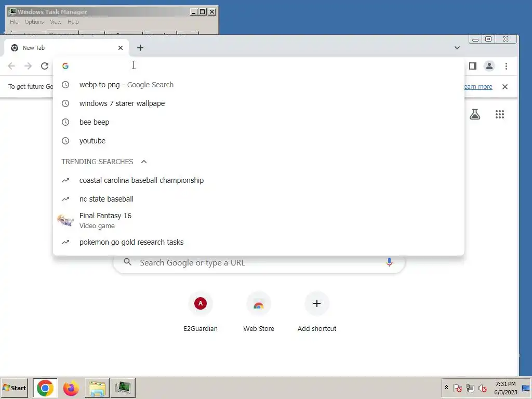
Task: Switch to Task Manager via taskbar
Action: (123, 388)
